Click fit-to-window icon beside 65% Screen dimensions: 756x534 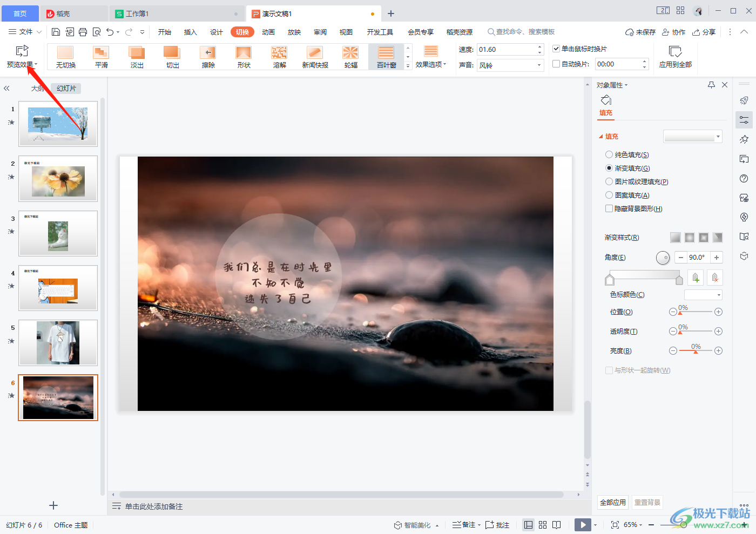click(x=615, y=525)
